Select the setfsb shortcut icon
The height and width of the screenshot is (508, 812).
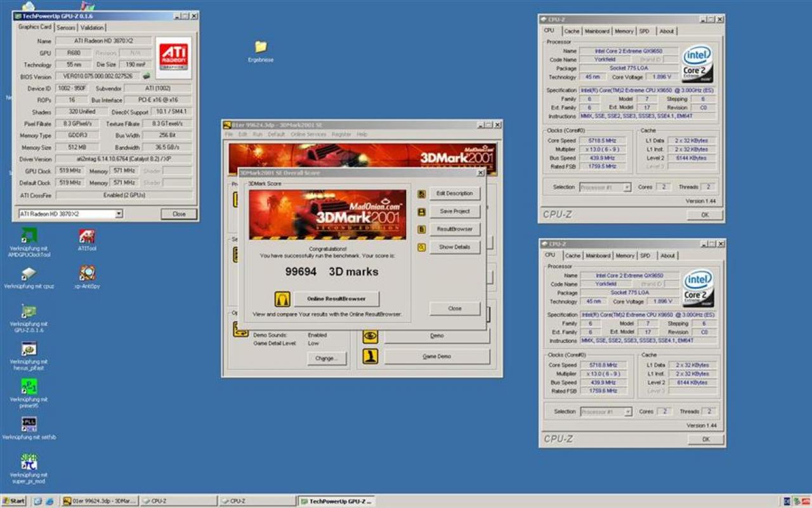point(29,424)
